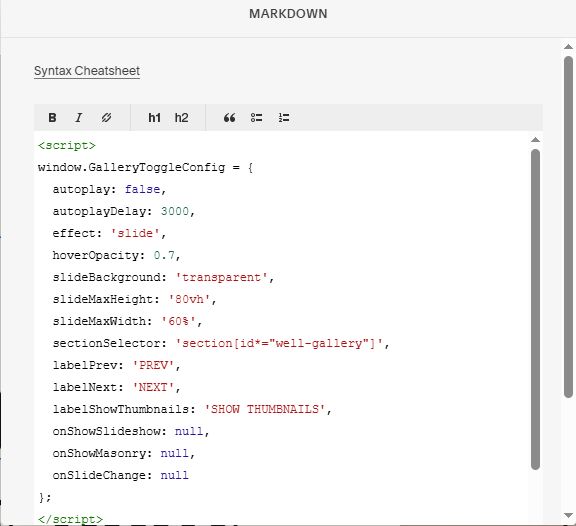
Task: Insert a hyperlink with the link icon
Action: point(106,118)
